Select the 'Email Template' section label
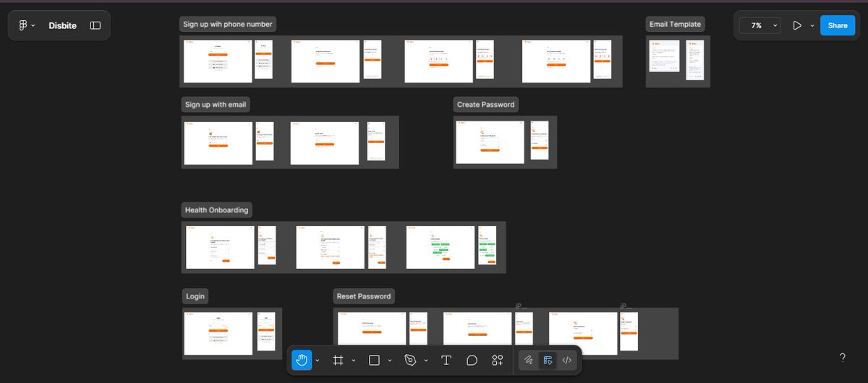 pyautogui.click(x=675, y=24)
